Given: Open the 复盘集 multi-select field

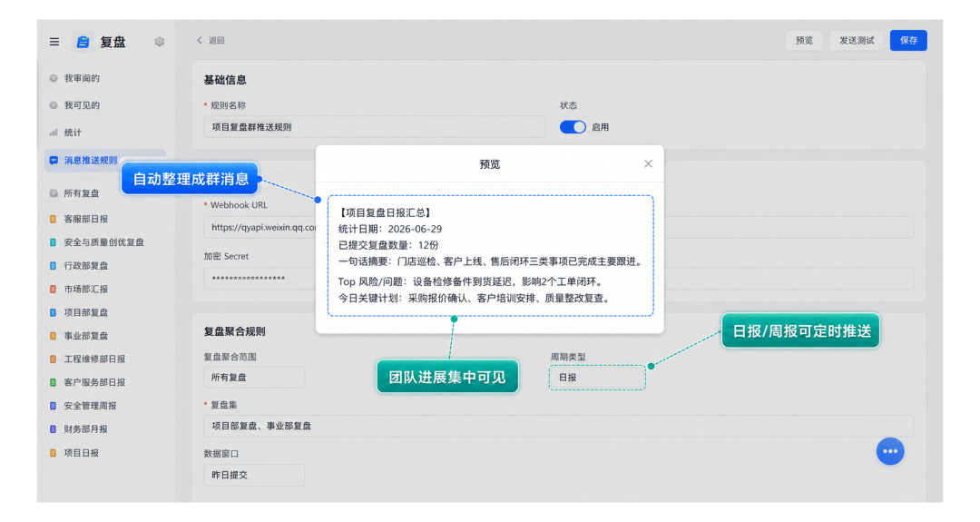Looking at the screenshot, I should tap(558, 426).
